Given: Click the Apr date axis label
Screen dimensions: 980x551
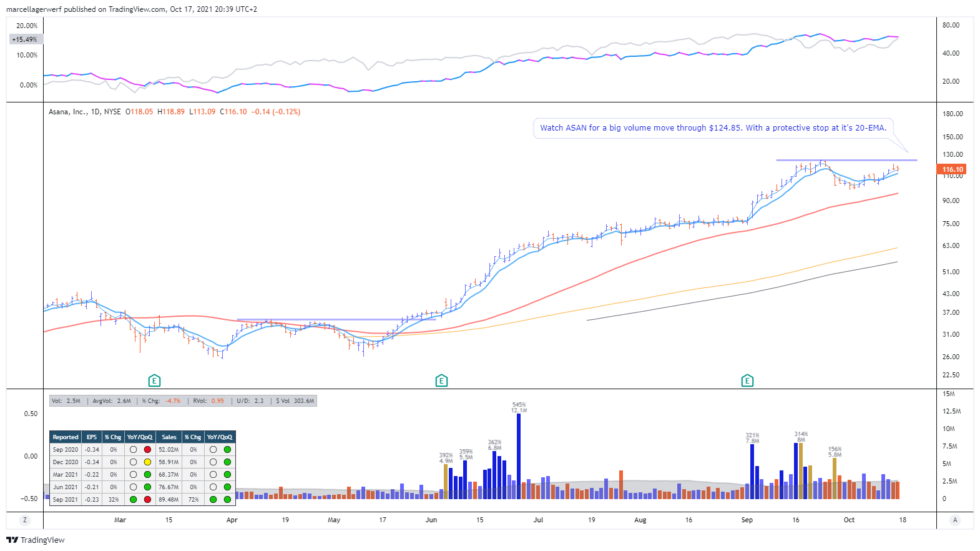Looking at the screenshot, I should [232, 520].
